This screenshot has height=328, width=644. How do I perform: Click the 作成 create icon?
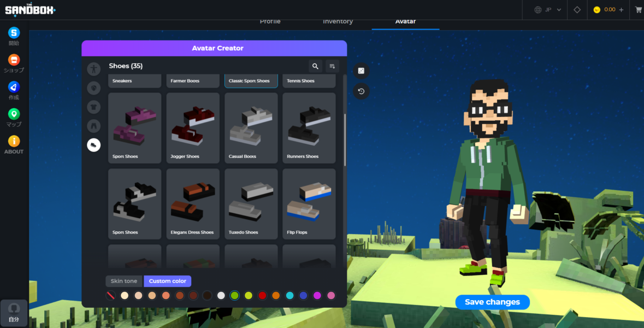[x=14, y=87]
